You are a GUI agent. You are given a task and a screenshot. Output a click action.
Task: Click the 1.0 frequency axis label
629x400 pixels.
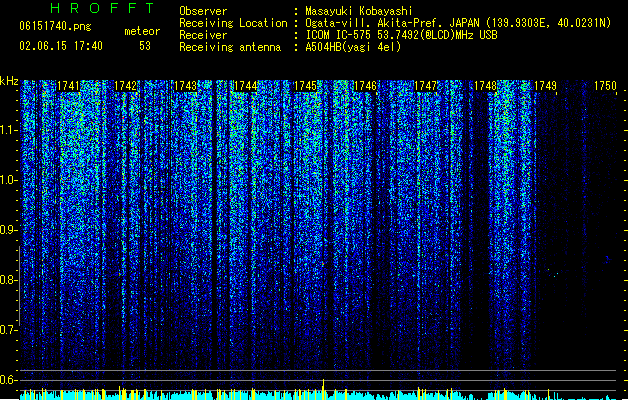(9, 180)
